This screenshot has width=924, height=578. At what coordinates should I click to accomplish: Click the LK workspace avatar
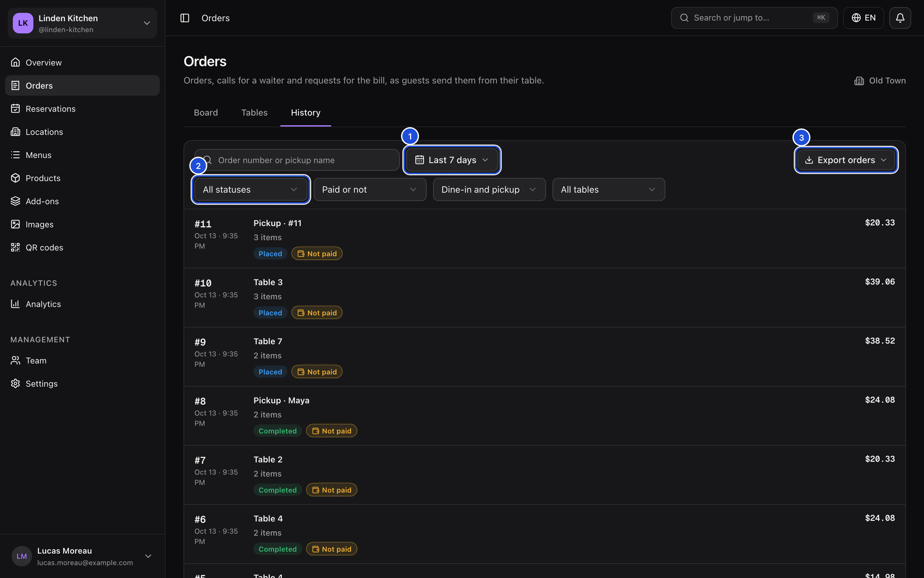click(23, 23)
